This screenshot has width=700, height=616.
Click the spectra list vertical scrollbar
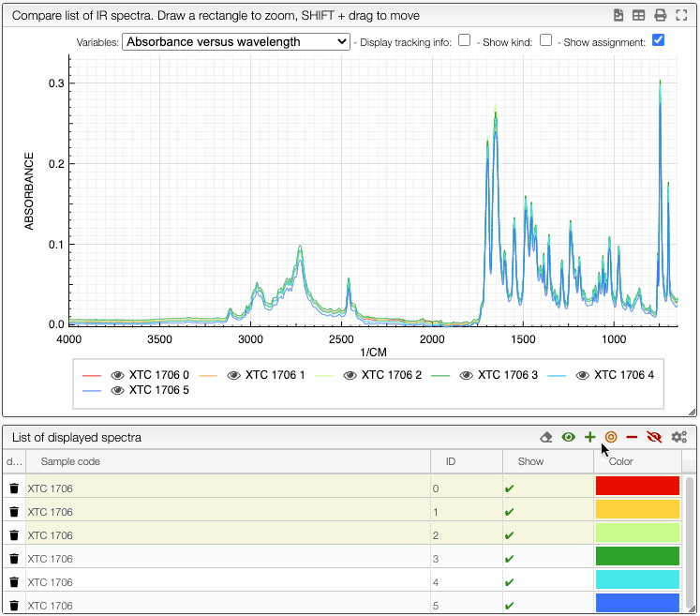coord(690,543)
